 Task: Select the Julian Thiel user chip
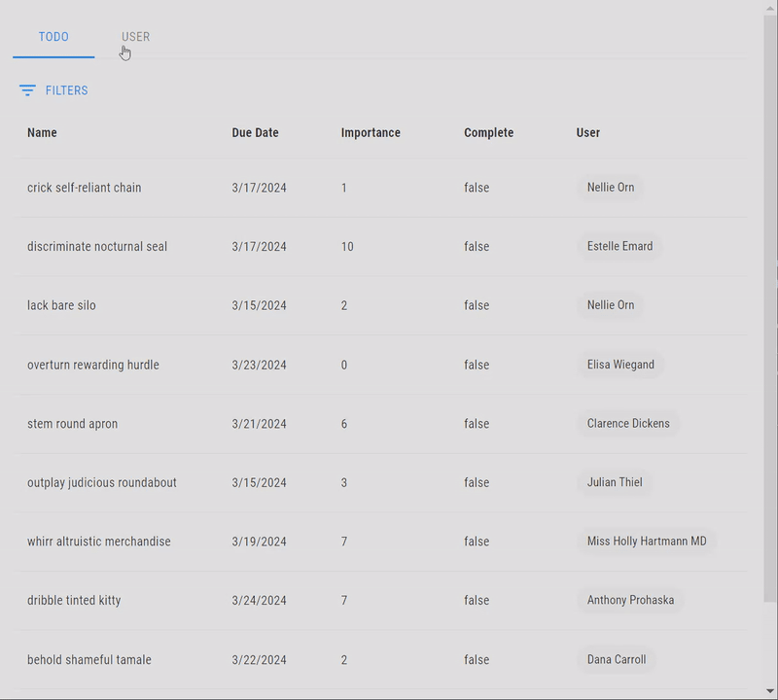tap(615, 482)
